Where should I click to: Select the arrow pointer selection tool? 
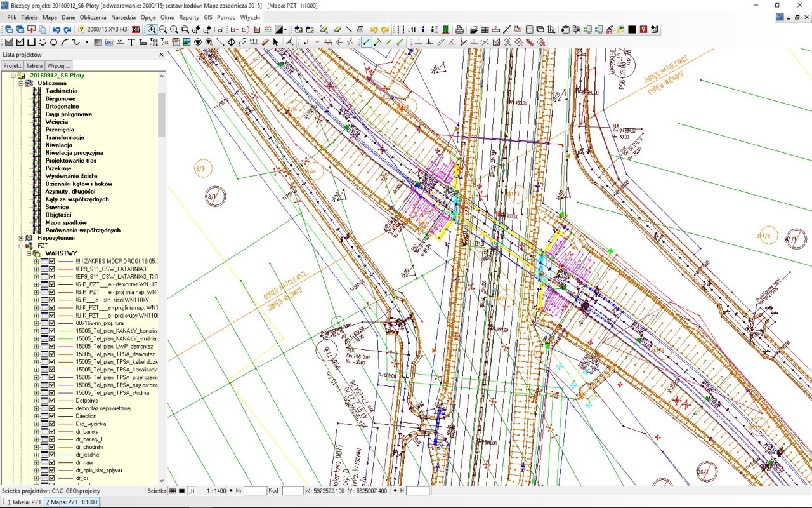click(276, 43)
